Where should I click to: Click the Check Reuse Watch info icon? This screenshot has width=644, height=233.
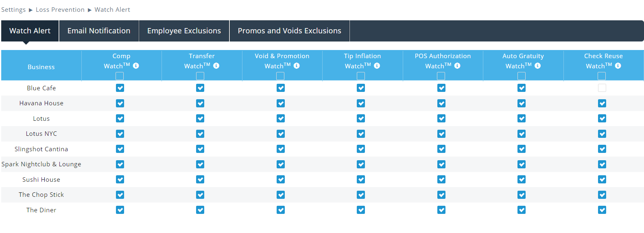coord(618,65)
